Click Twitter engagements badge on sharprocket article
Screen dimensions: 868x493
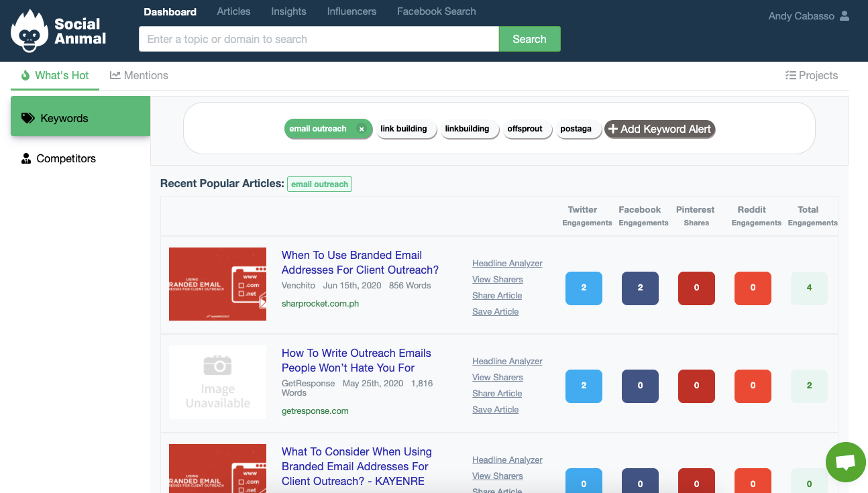(x=584, y=287)
